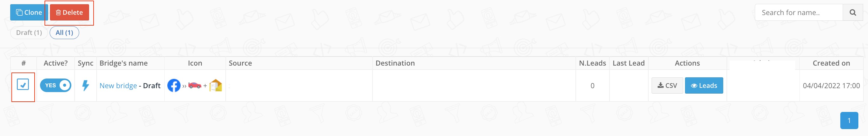
Task: Click the Bridge's name column header
Action: [124, 63]
